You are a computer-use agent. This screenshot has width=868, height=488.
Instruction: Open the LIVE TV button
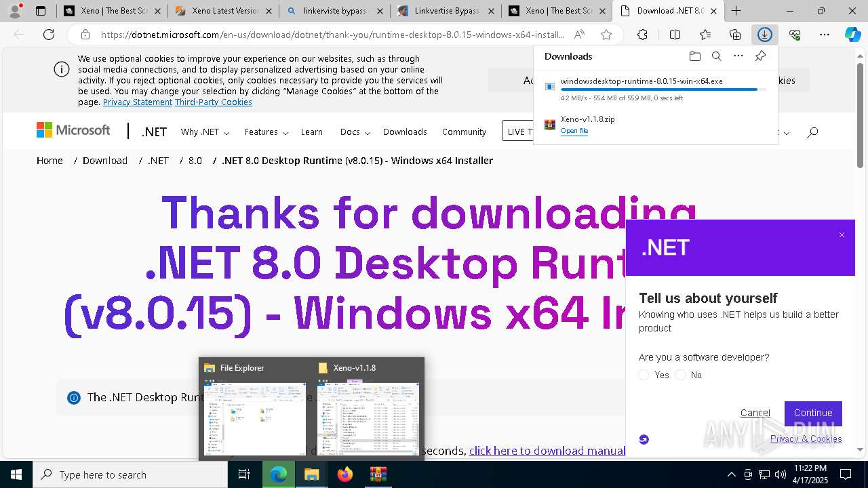click(x=518, y=132)
